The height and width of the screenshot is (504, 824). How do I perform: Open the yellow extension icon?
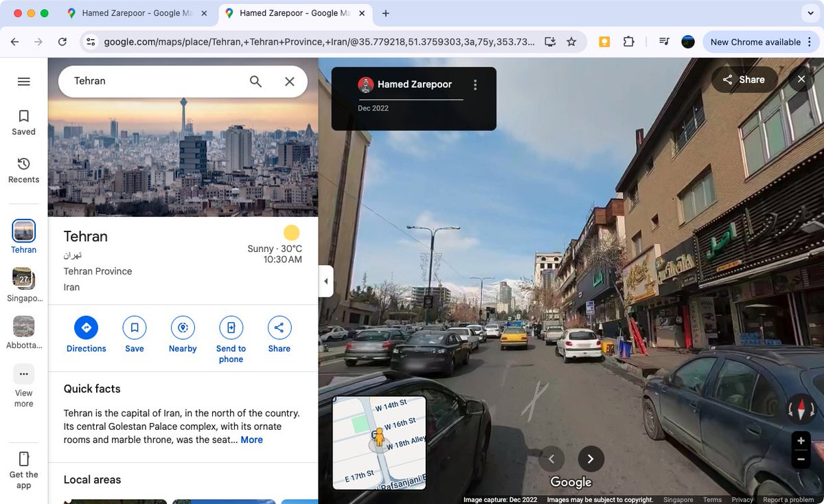click(x=604, y=42)
